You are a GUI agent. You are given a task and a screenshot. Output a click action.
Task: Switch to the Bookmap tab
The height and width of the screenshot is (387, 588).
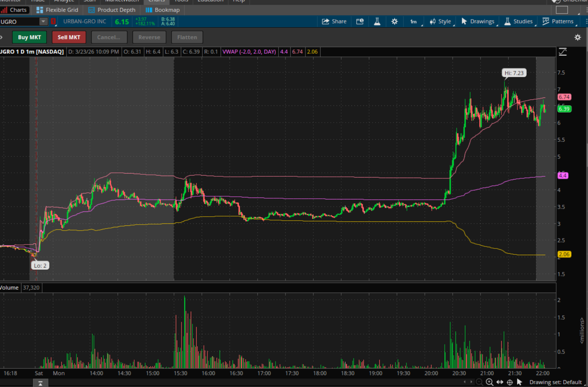point(163,10)
